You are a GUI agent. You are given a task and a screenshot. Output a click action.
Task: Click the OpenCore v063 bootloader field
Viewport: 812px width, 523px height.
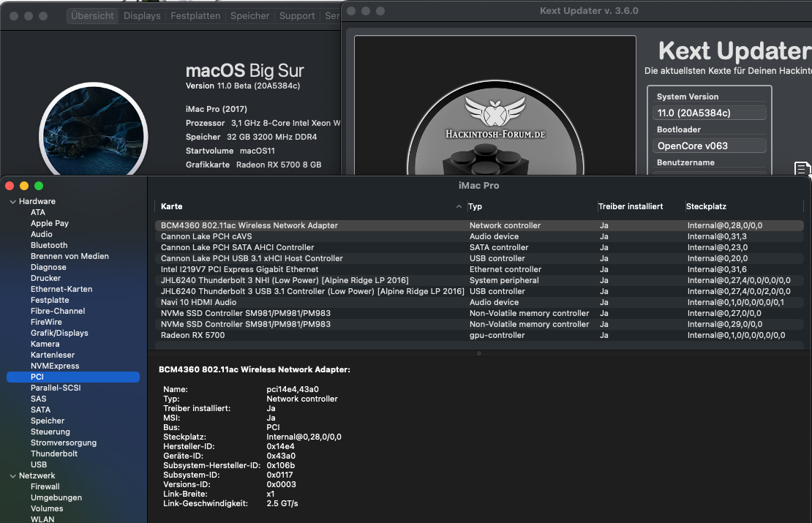pyautogui.click(x=709, y=146)
